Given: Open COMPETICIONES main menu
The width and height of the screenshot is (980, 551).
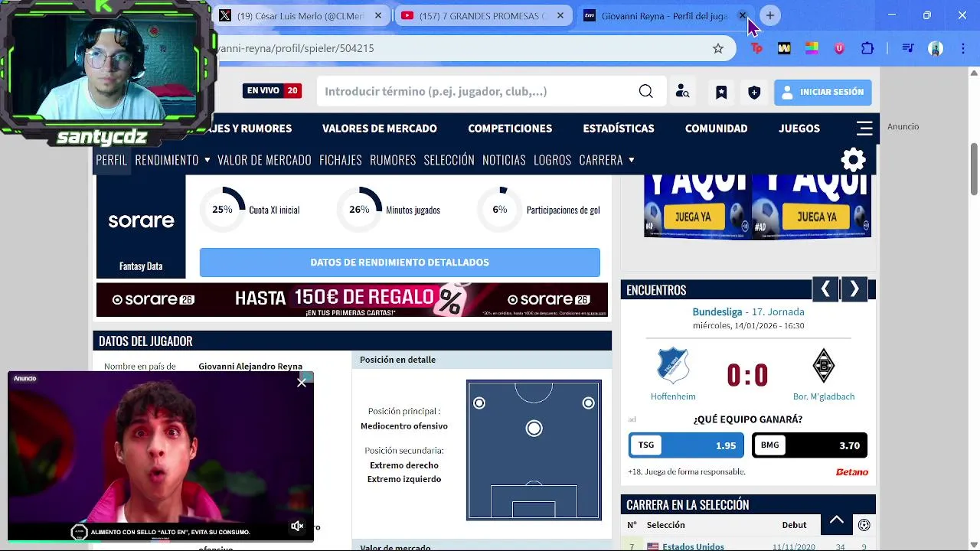Looking at the screenshot, I should [x=510, y=129].
